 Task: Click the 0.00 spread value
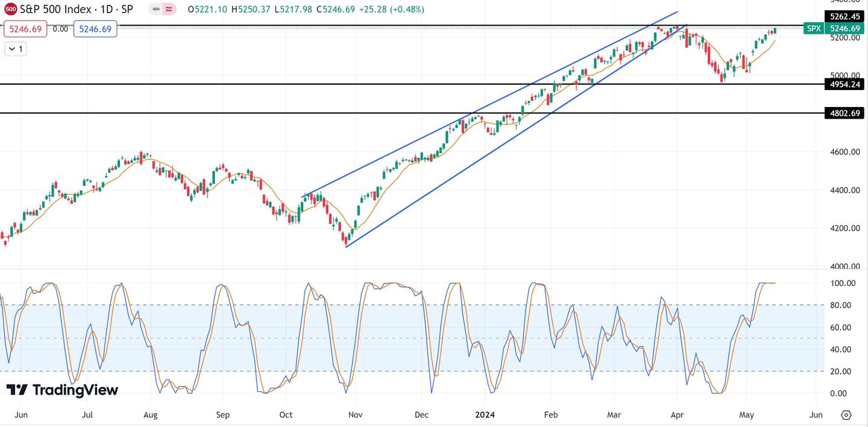point(60,29)
